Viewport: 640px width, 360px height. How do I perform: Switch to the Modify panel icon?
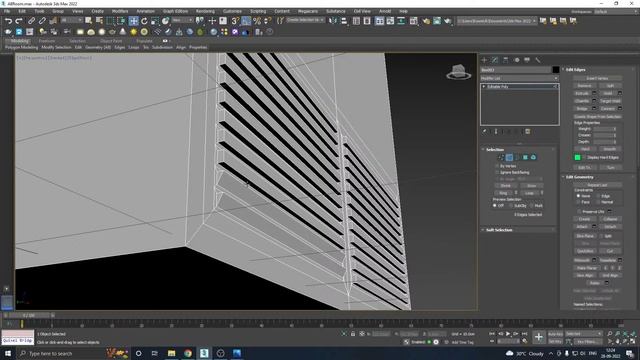pos(495,60)
